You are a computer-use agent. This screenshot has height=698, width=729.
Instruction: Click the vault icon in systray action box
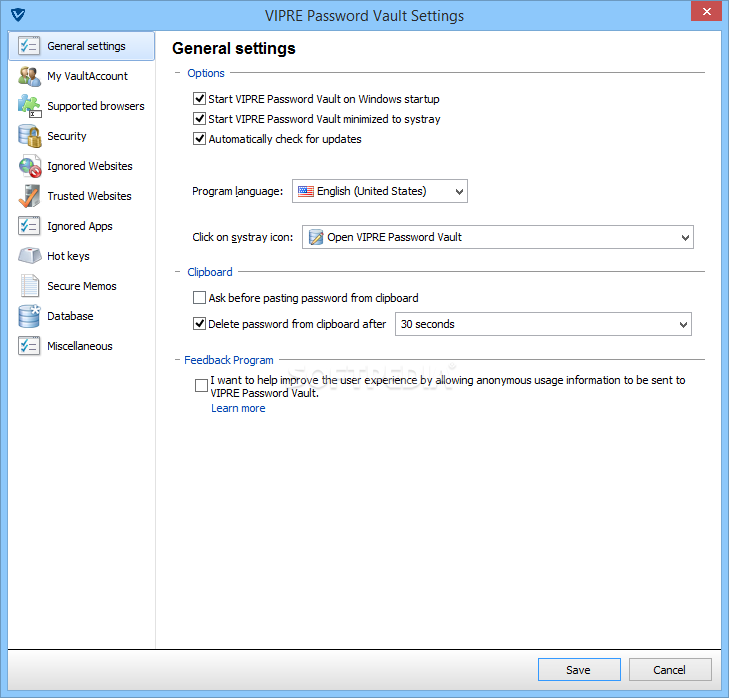pyautogui.click(x=316, y=237)
